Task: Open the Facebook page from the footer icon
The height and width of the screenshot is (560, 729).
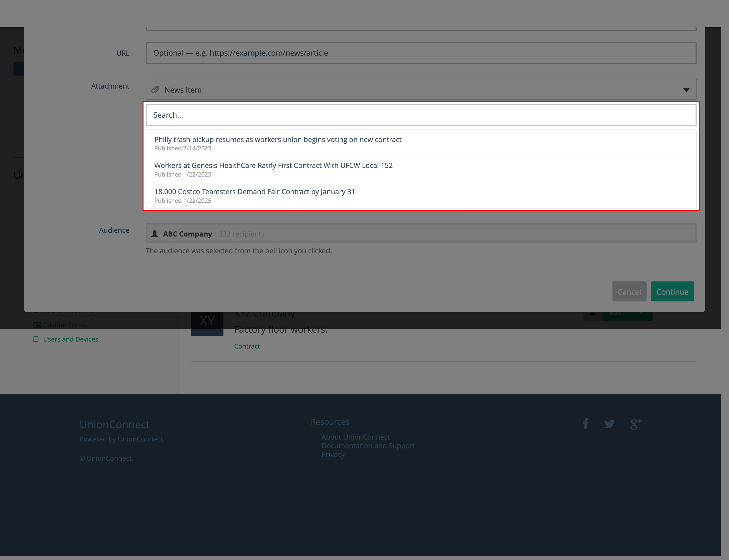Action: (x=586, y=423)
